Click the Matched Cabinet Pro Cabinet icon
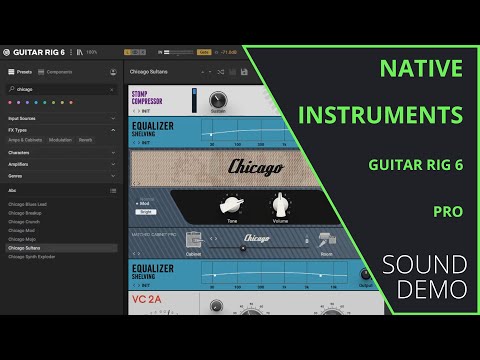Screen dimensions: 480x360 [194, 240]
